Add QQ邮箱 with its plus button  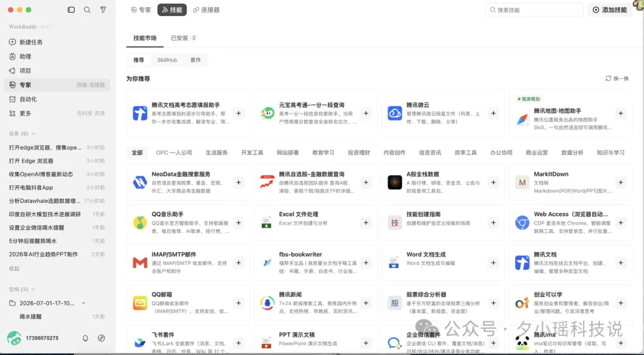239,303
